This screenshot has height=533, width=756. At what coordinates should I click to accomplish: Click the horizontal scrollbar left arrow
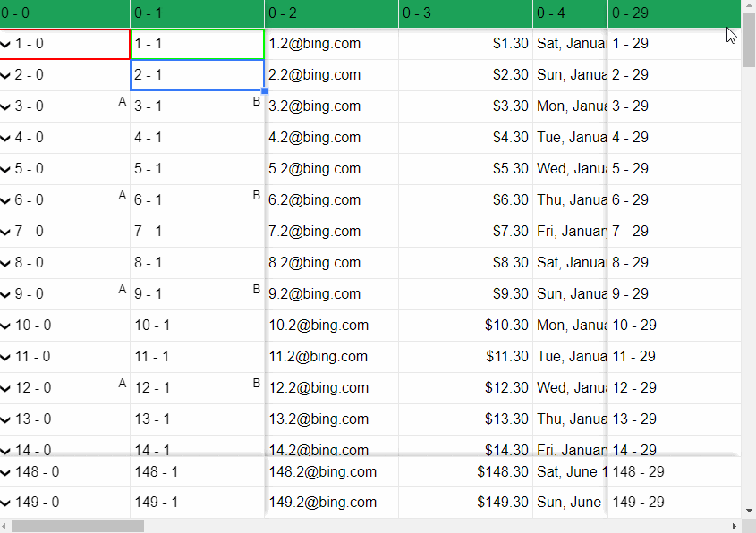point(6,526)
